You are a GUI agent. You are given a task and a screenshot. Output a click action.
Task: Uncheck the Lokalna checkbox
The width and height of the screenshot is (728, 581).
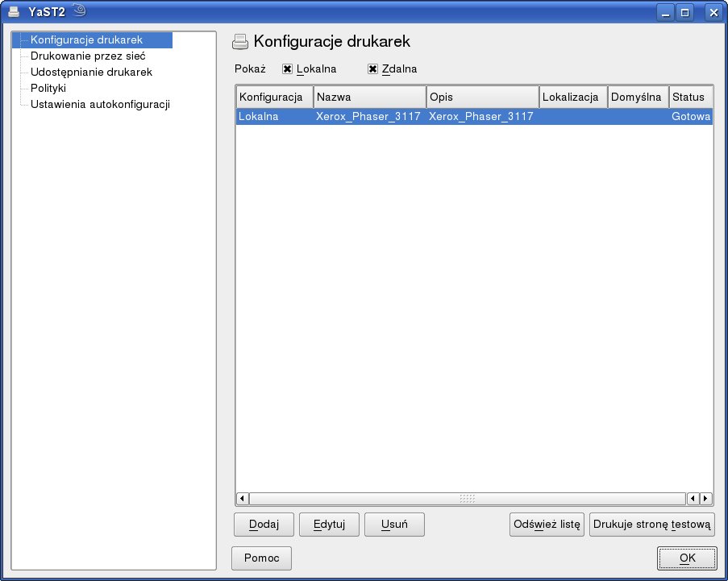pos(287,69)
